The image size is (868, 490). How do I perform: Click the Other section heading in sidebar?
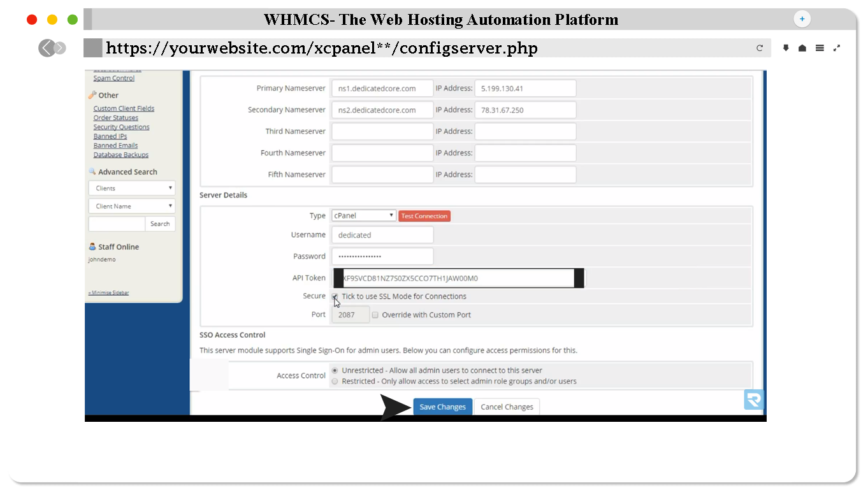pyautogui.click(x=108, y=95)
